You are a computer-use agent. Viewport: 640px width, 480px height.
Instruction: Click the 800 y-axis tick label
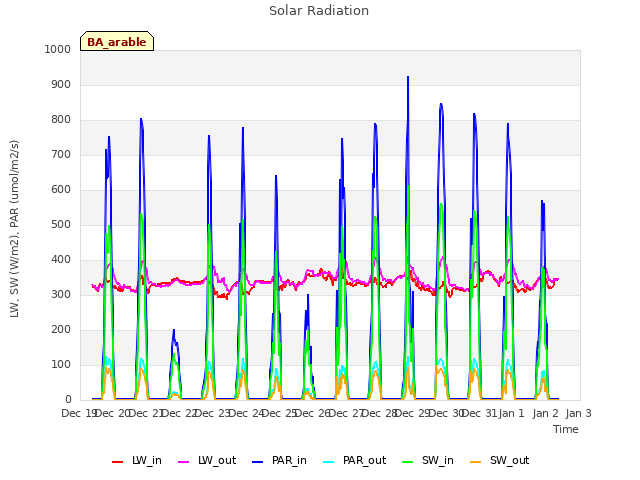(x=61, y=120)
